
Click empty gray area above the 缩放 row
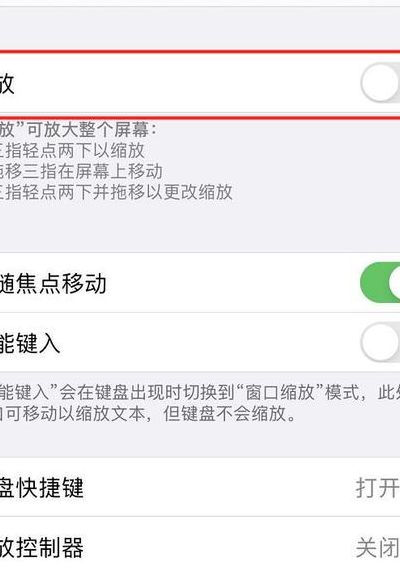tap(200, 28)
